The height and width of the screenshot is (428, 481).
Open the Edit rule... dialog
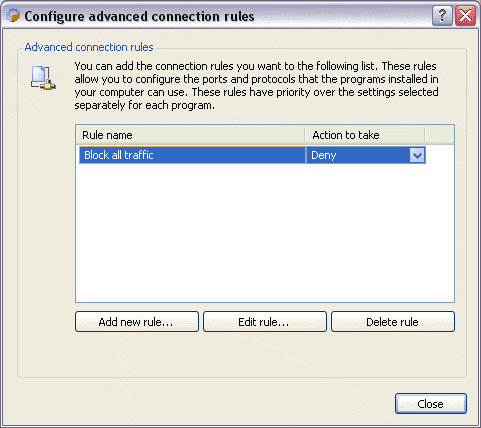[x=265, y=322]
